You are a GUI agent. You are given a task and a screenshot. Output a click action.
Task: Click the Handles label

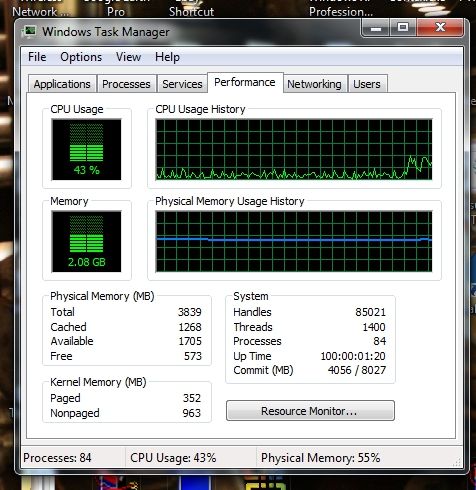pos(252,312)
